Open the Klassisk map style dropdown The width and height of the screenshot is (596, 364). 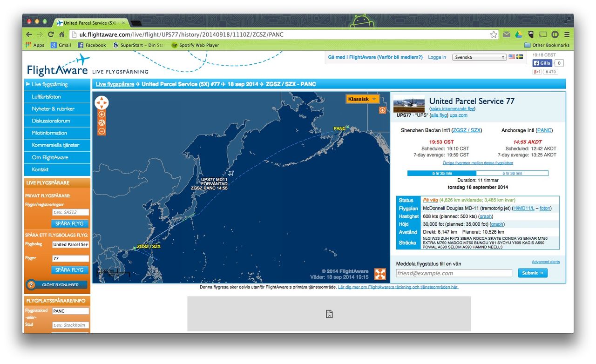362,99
